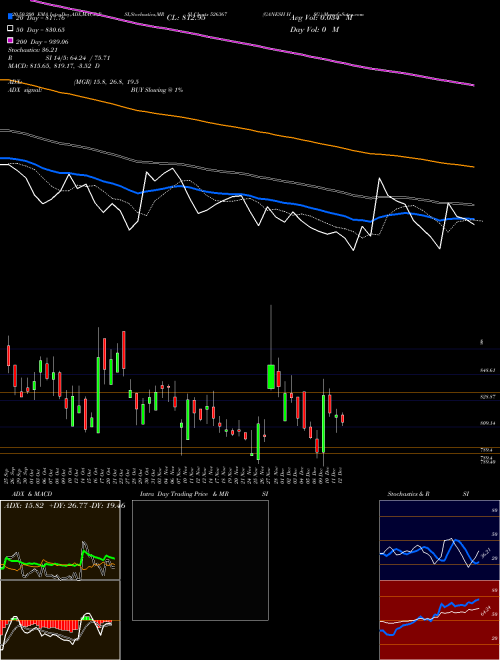The width and height of the screenshot is (500, 660).
Task: Click the 'BUY Slowing @ 1%' signal text
Action: (x=157, y=90)
